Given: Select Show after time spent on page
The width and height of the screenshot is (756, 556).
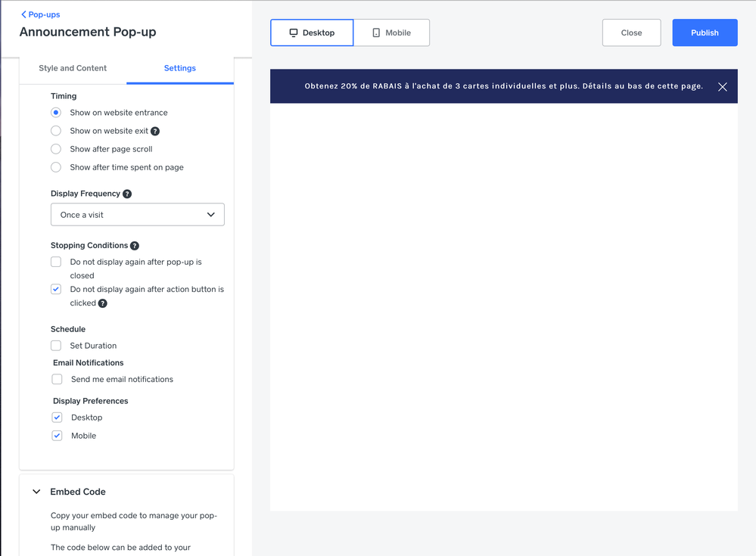Looking at the screenshot, I should coord(56,167).
